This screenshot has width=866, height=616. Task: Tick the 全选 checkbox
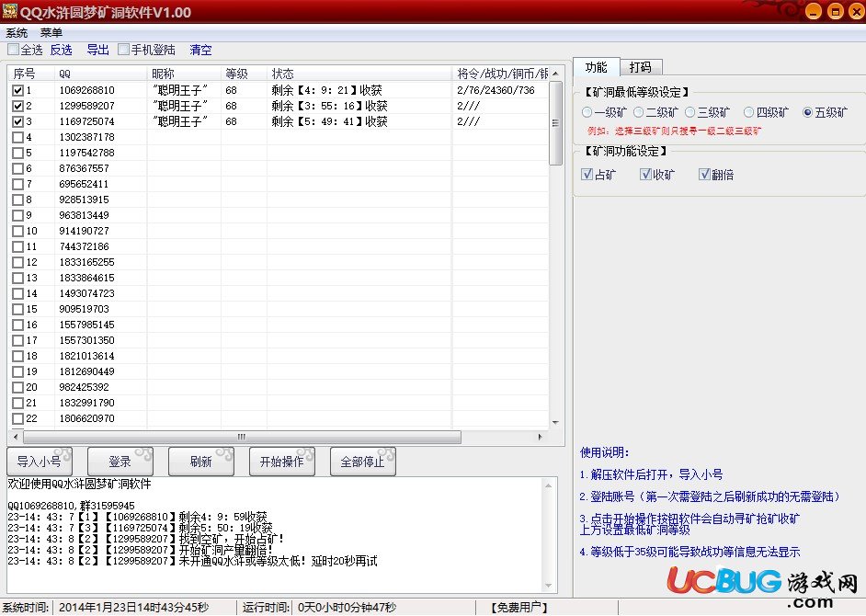pos(13,50)
